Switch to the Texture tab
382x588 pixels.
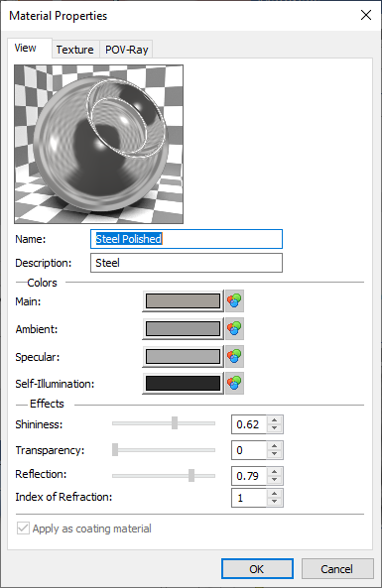coord(75,50)
